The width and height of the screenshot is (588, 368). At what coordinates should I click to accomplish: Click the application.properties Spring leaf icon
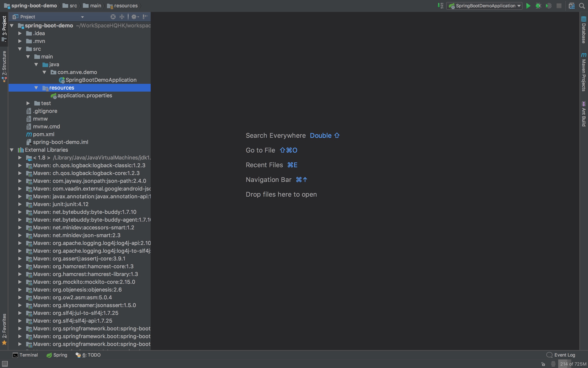[x=53, y=96]
